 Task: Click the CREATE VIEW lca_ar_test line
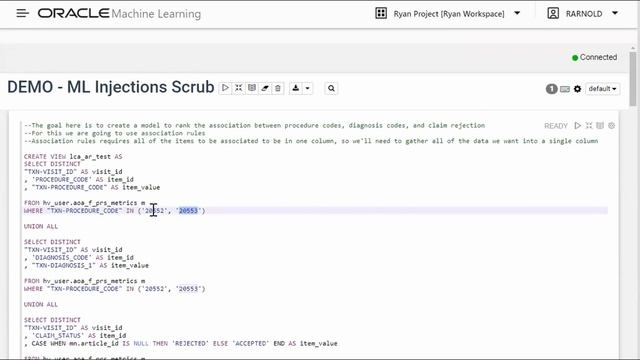tap(73, 156)
